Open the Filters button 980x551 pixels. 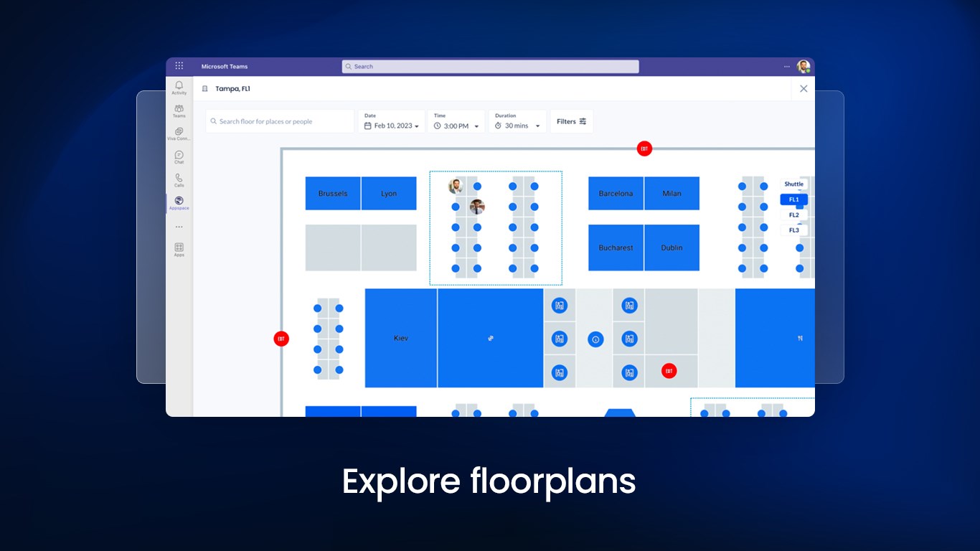pyautogui.click(x=572, y=121)
